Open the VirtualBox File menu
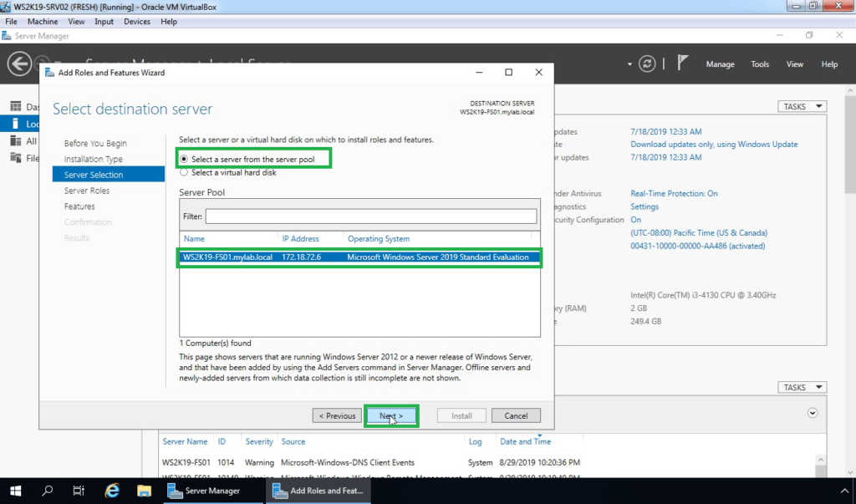Viewport: 856px width, 504px height. tap(11, 21)
